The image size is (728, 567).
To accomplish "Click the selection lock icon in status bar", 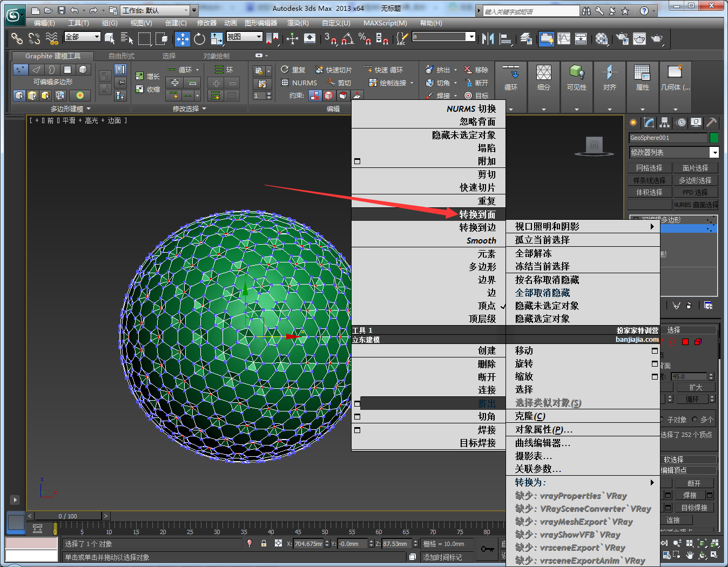I will 264,543.
